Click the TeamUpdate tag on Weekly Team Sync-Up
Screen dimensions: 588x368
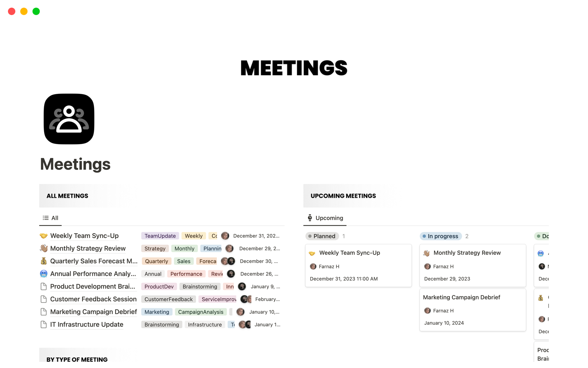pos(160,235)
